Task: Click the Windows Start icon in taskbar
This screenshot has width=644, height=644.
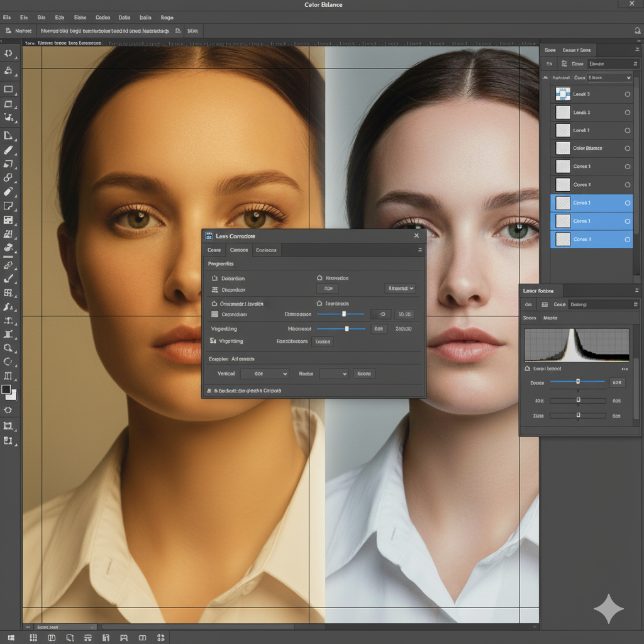Action: click(x=11, y=638)
